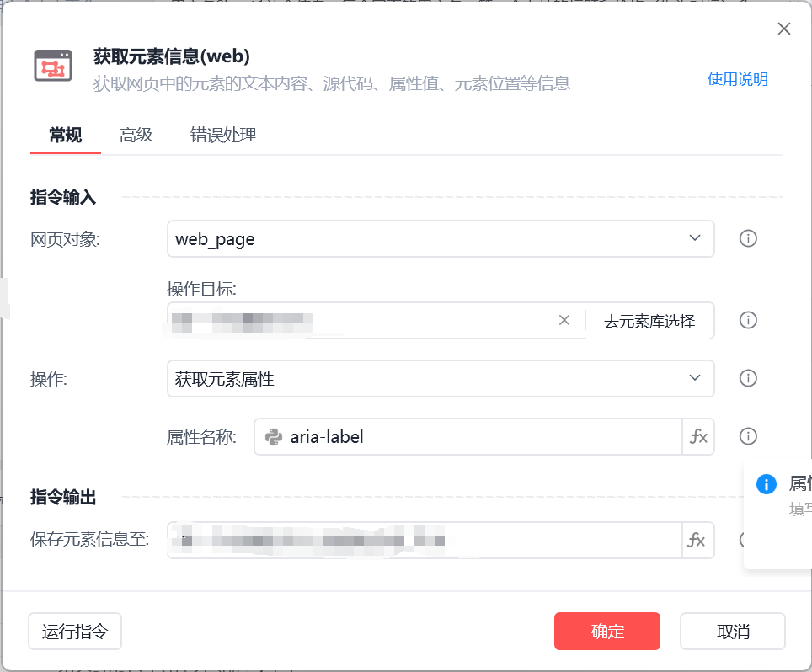Click the red 确定 button
The width and height of the screenshot is (812, 672).
[607, 631]
